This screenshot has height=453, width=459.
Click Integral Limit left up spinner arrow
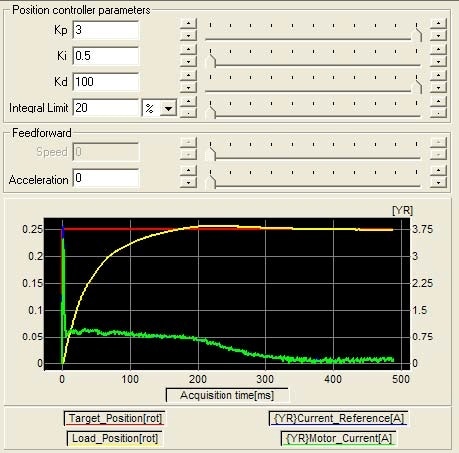click(x=188, y=101)
